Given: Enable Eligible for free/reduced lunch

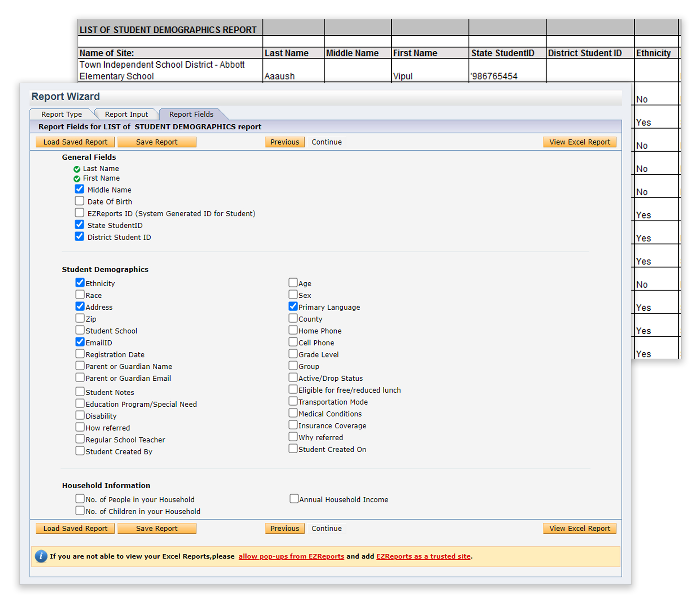Looking at the screenshot, I should [x=293, y=389].
